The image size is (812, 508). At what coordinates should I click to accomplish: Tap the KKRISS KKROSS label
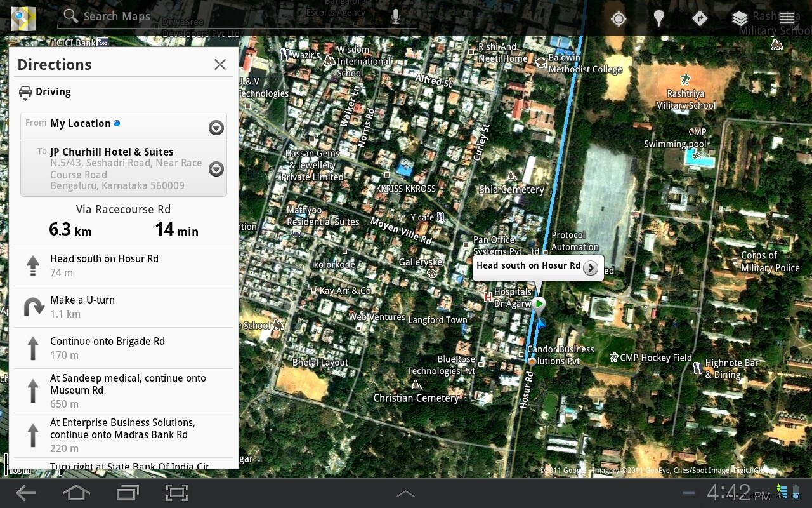click(406, 189)
